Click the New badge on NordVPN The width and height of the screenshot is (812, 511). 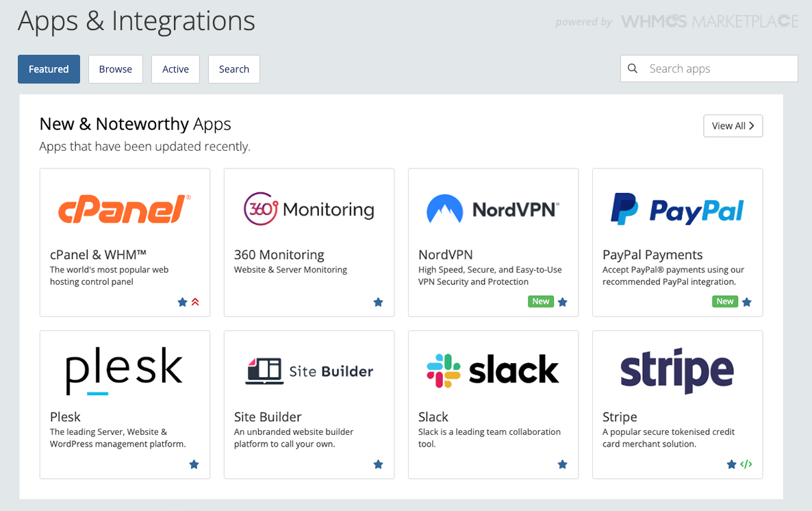pos(540,301)
